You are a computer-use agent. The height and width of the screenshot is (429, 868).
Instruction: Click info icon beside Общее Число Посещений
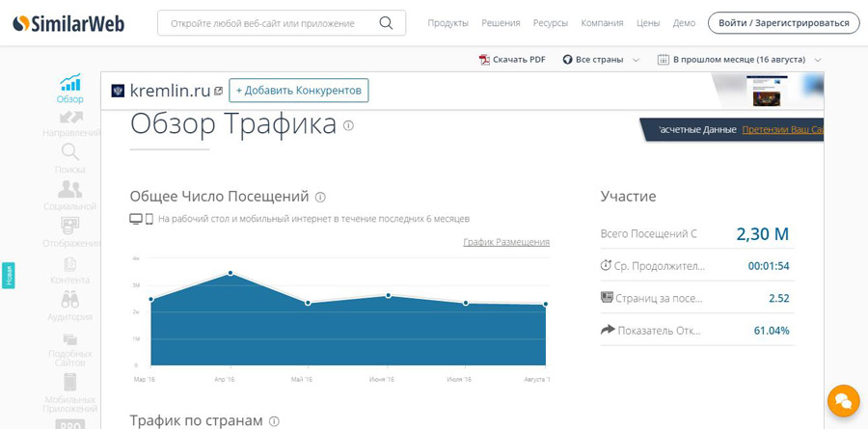click(x=320, y=197)
